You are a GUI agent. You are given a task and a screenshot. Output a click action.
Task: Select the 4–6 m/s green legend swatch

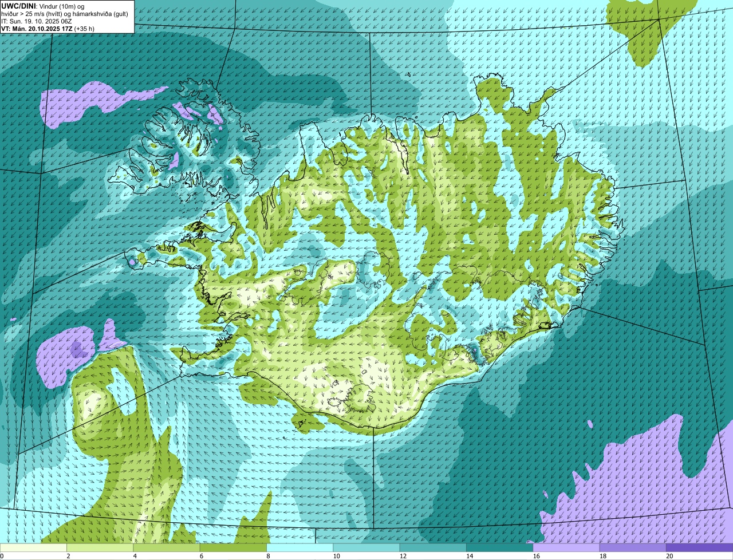[x=167, y=547]
